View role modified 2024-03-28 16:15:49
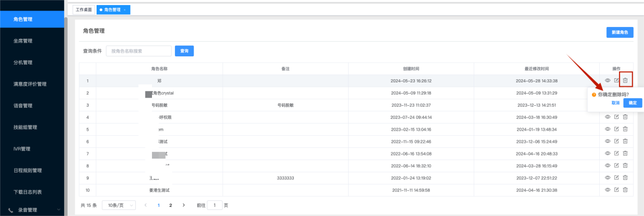This screenshot has height=216, width=644. 607,166
